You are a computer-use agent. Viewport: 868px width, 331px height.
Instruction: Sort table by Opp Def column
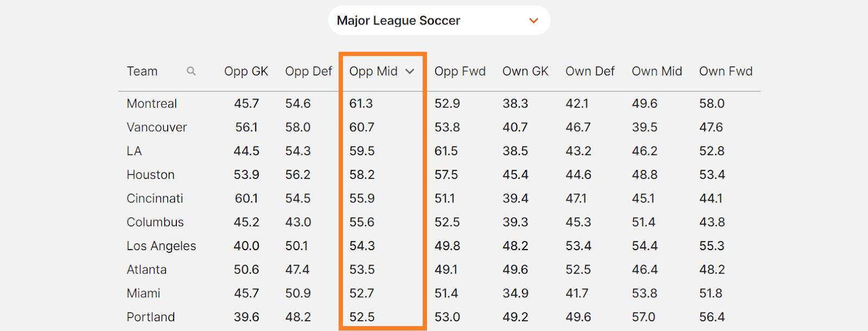(309, 72)
